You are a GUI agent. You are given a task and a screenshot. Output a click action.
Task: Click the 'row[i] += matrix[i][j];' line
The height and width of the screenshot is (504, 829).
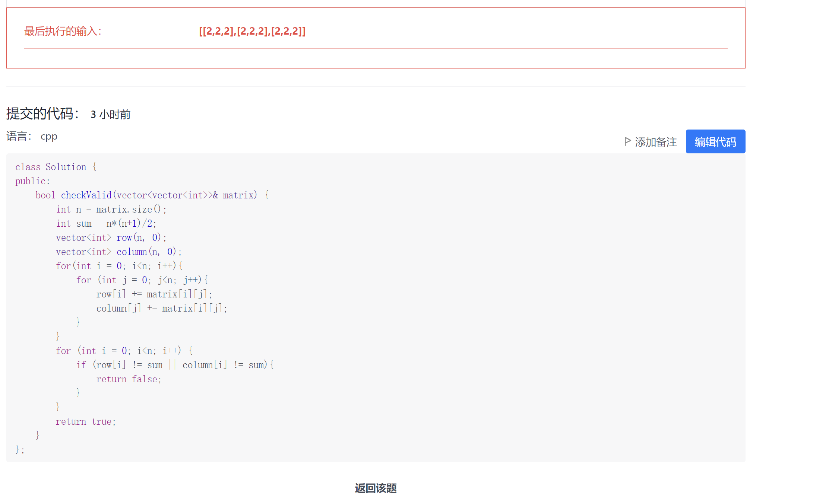[x=154, y=294]
